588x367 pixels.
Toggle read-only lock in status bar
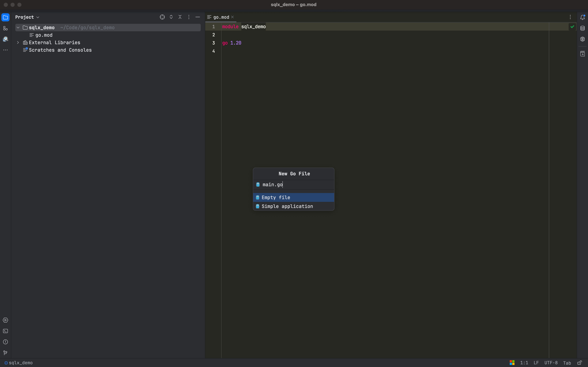tap(579, 363)
